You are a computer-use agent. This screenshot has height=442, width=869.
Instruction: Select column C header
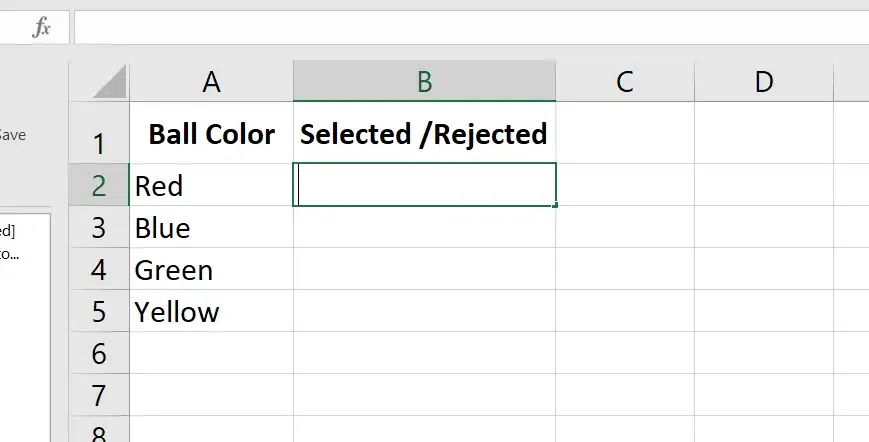[x=625, y=81]
